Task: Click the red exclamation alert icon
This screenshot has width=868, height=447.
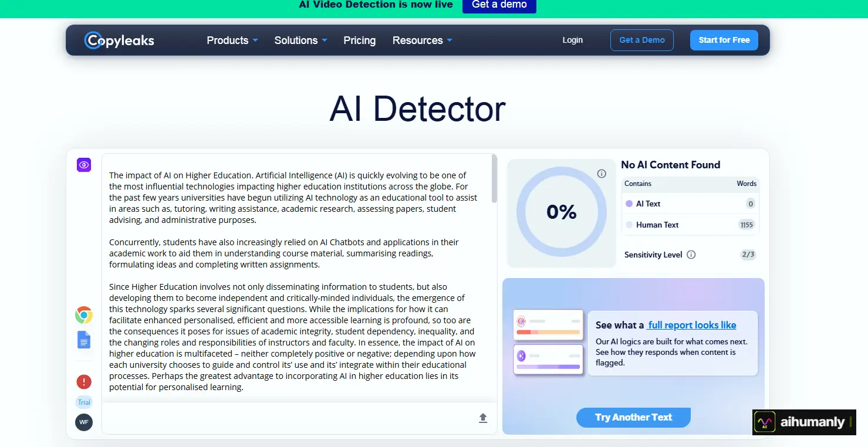Action: (84, 382)
